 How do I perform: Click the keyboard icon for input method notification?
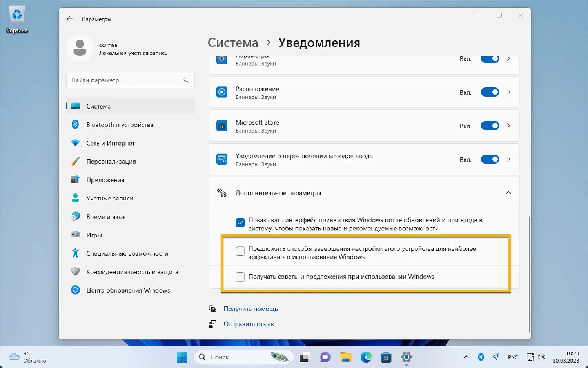tap(222, 159)
